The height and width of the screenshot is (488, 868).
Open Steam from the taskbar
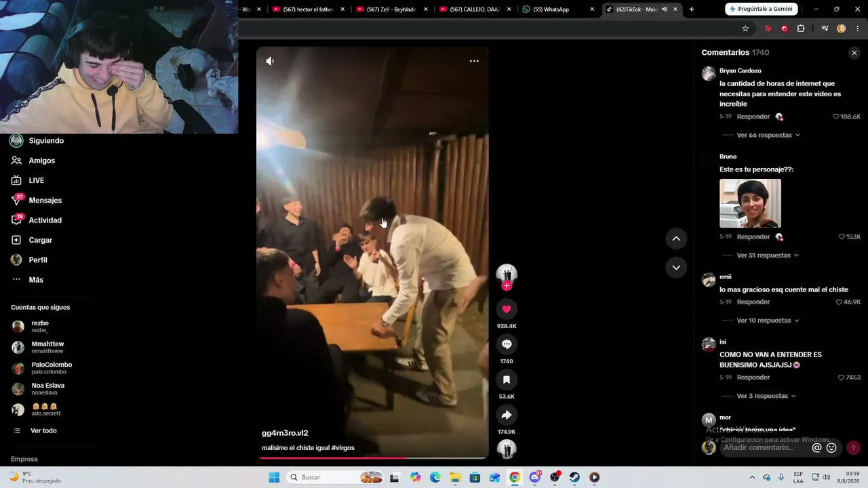[x=574, y=477]
